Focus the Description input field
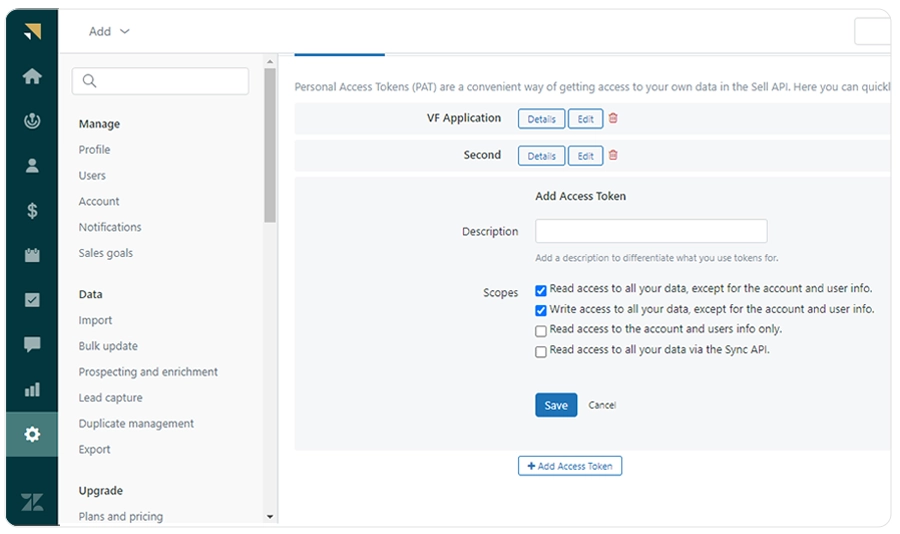Viewport: 900px width, 534px height. [x=651, y=231]
